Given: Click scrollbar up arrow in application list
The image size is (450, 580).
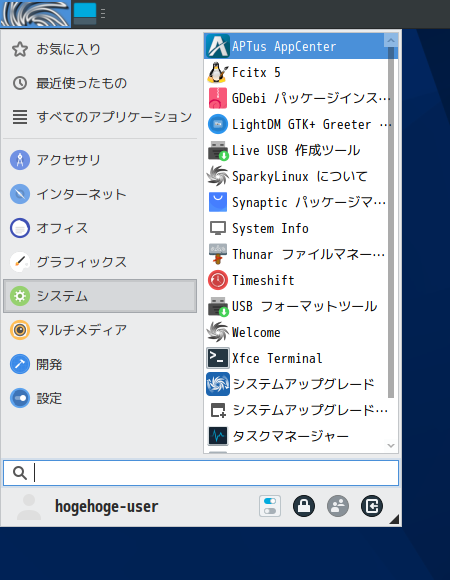Looking at the screenshot, I should [x=391, y=40].
